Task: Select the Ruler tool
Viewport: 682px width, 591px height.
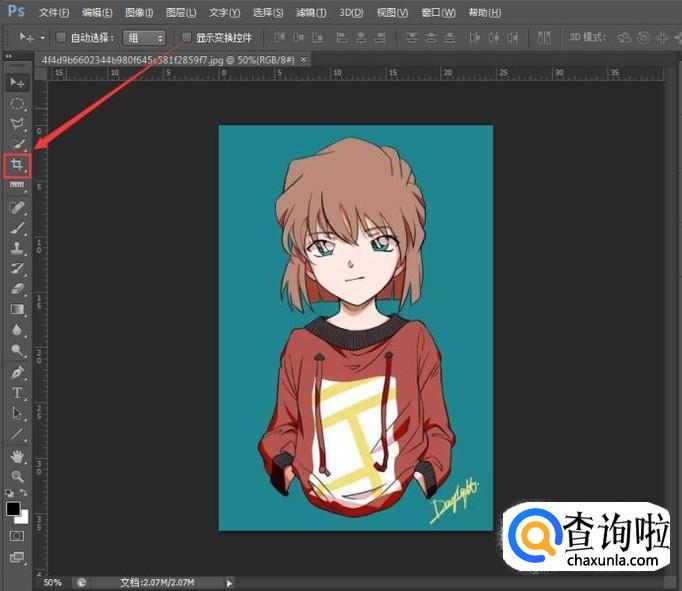Action: click(x=17, y=185)
